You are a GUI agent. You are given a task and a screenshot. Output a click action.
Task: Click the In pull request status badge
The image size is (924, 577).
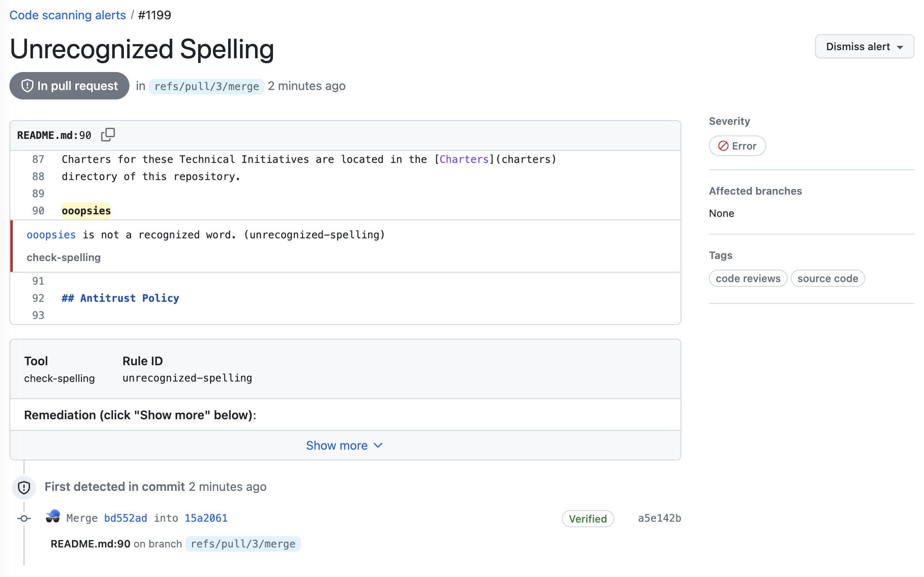69,86
